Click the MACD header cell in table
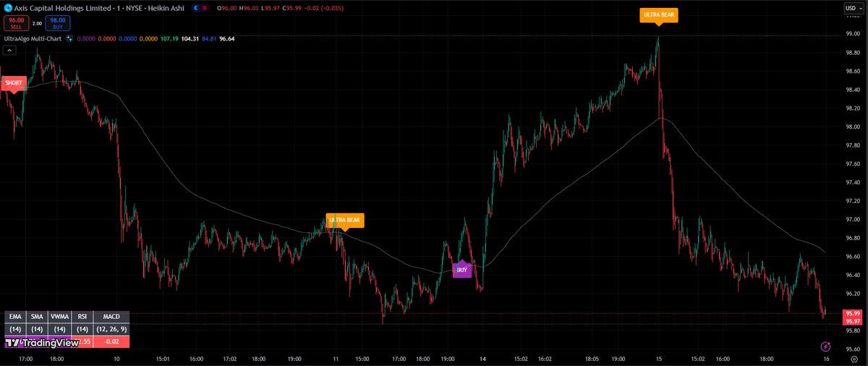The image size is (868, 366). point(111,316)
